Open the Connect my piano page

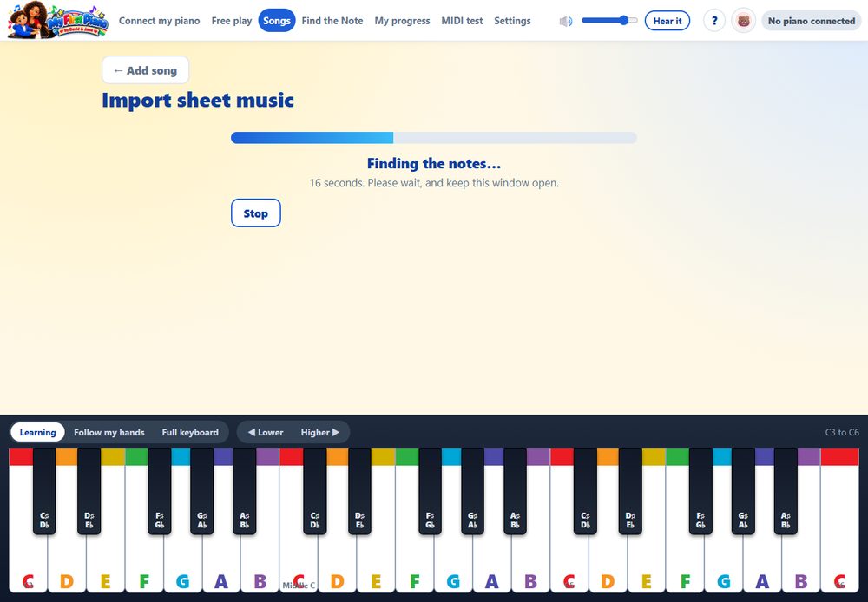[160, 21]
